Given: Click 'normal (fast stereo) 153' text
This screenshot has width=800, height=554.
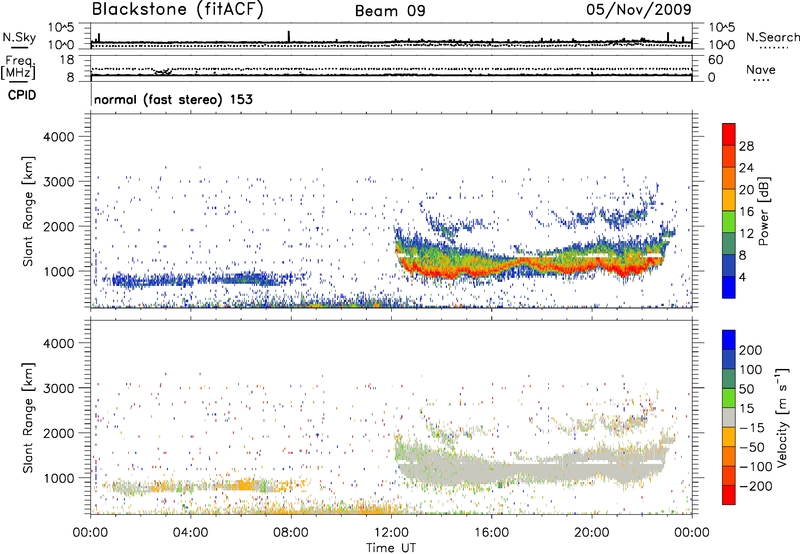Looking at the screenshot, I should [173, 99].
